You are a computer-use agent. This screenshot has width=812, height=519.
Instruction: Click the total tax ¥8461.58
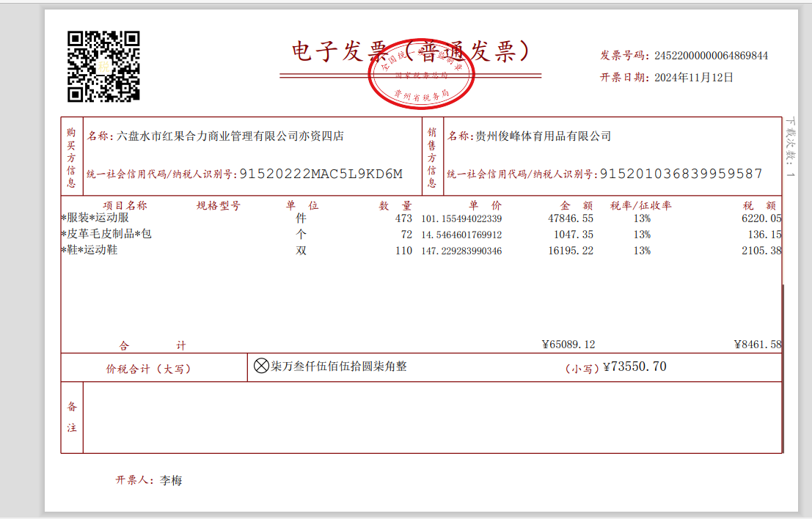(757, 345)
